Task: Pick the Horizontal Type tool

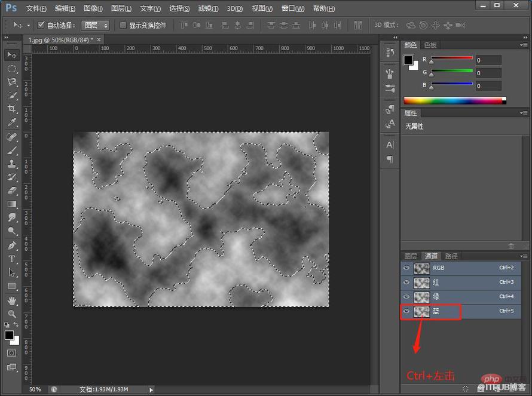Action: click(12, 259)
